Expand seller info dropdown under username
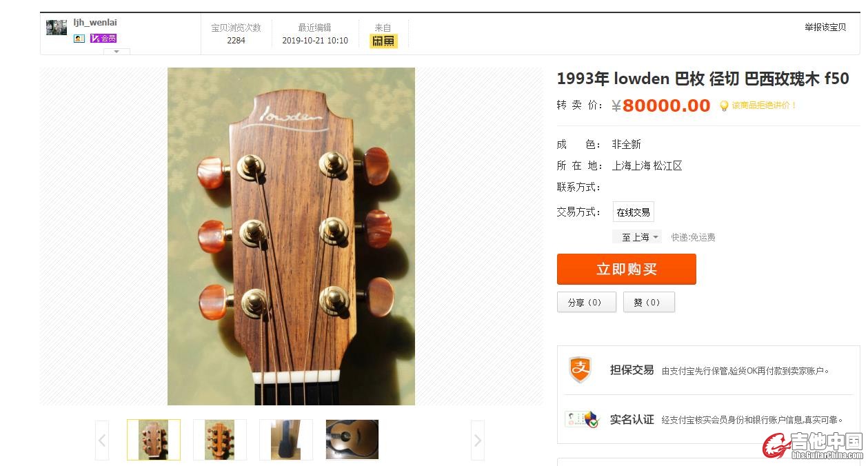Image resolution: width=868 pixels, height=466 pixels. point(117,52)
